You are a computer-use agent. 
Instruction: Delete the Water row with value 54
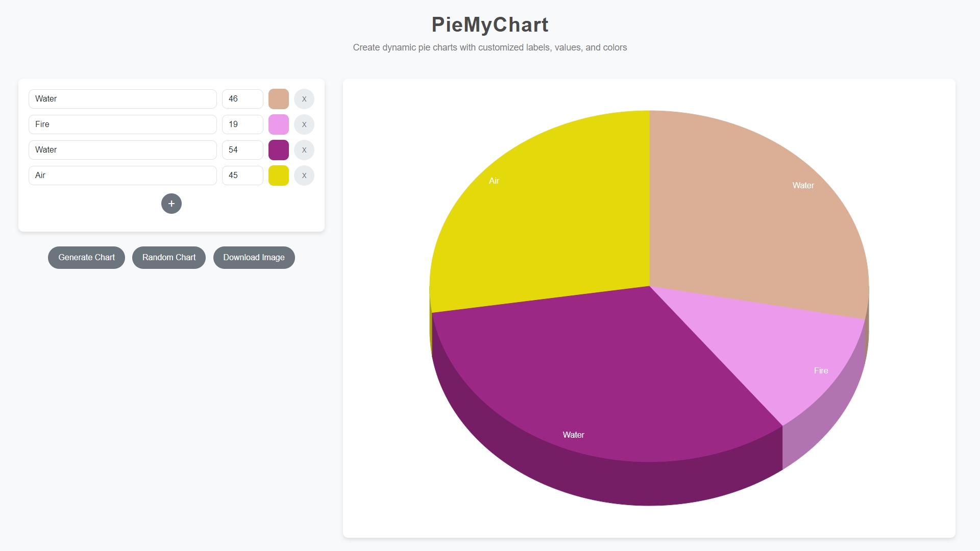(x=304, y=150)
